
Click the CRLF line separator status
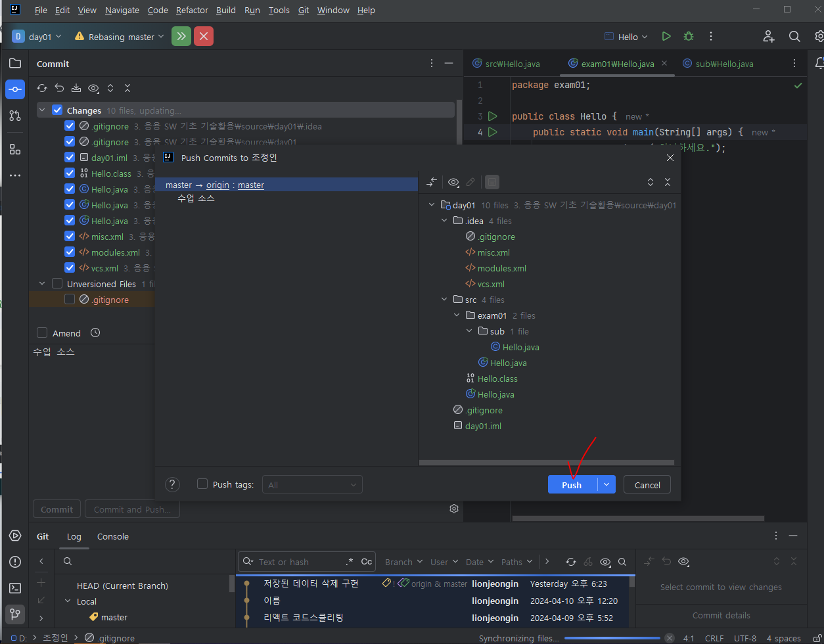point(714,638)
